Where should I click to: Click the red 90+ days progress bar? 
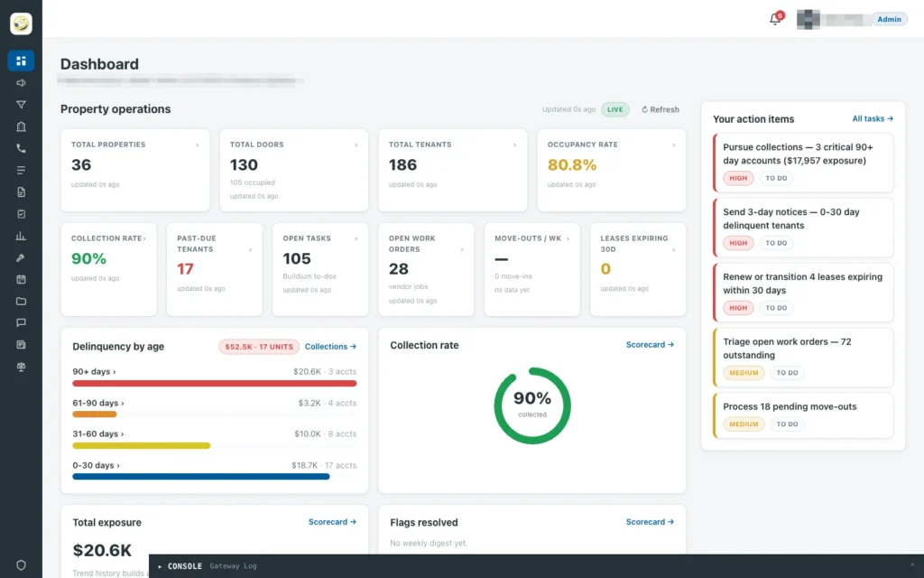click(215, 383)
